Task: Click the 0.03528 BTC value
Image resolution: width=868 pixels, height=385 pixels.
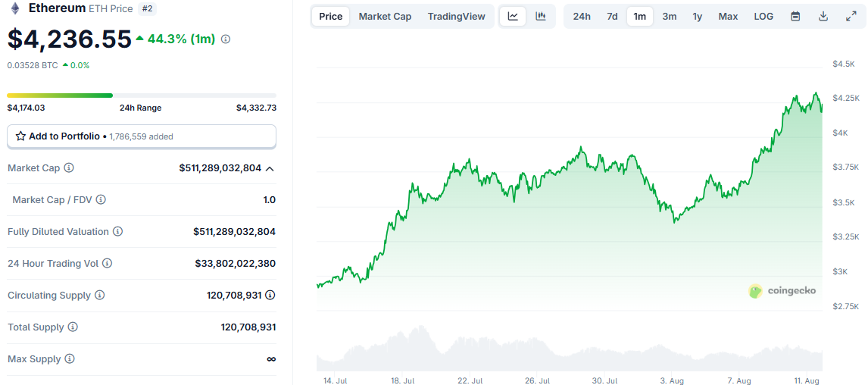Action: click(33, 65)
